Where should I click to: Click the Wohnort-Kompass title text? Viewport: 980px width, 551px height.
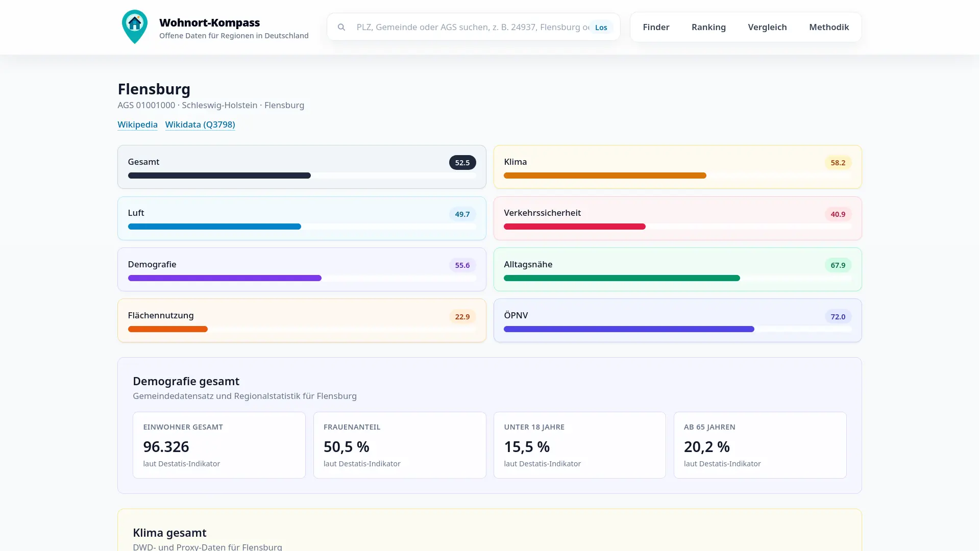coord(209,22)
